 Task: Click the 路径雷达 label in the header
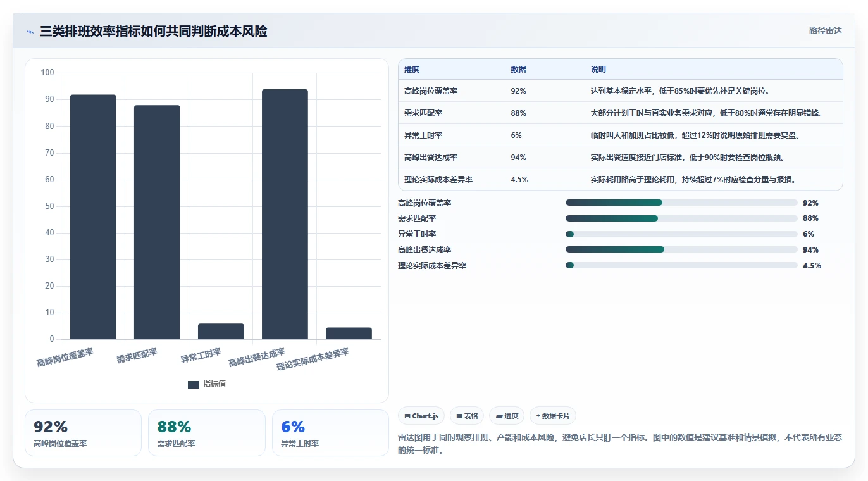[825, 30]
